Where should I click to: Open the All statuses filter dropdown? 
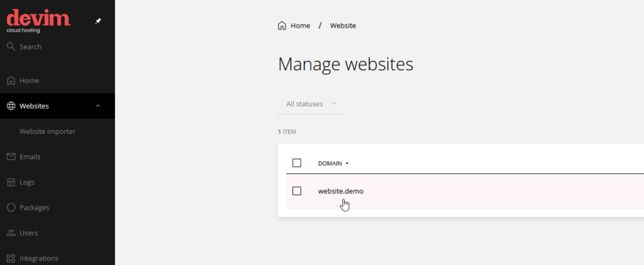[311, 104]
